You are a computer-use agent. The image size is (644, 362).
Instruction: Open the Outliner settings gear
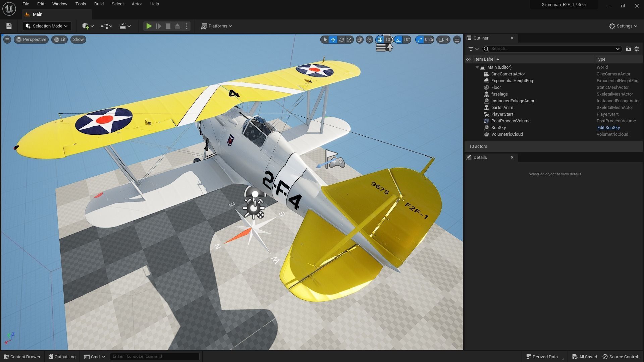[x=637, y=49]
